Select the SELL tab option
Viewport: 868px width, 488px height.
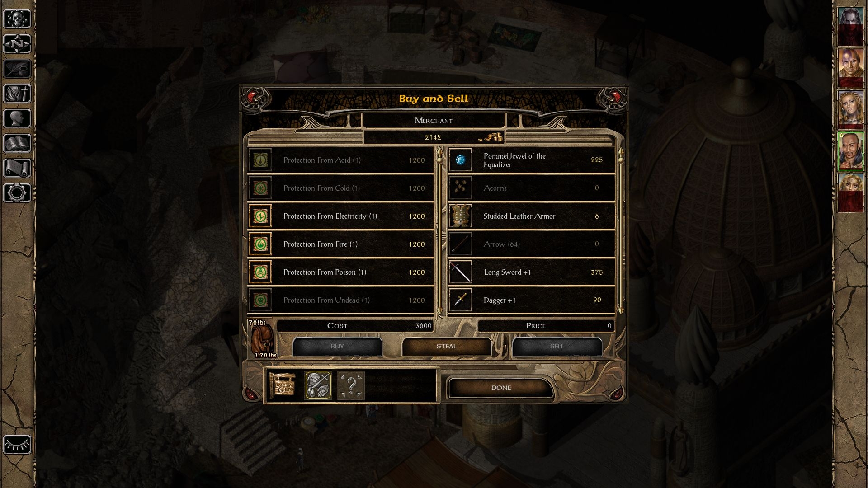click(x=556, y=346)
